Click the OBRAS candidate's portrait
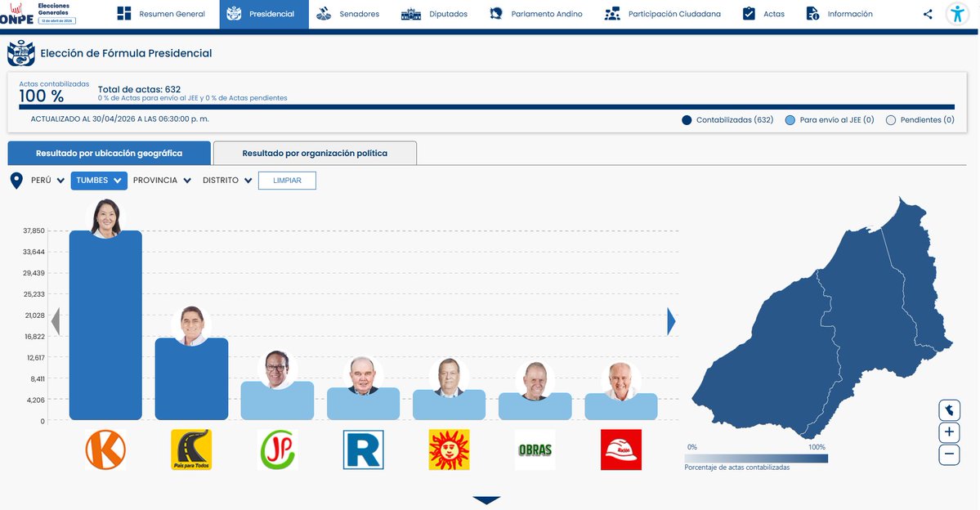980x510 pixels. [x=535, y=381]
